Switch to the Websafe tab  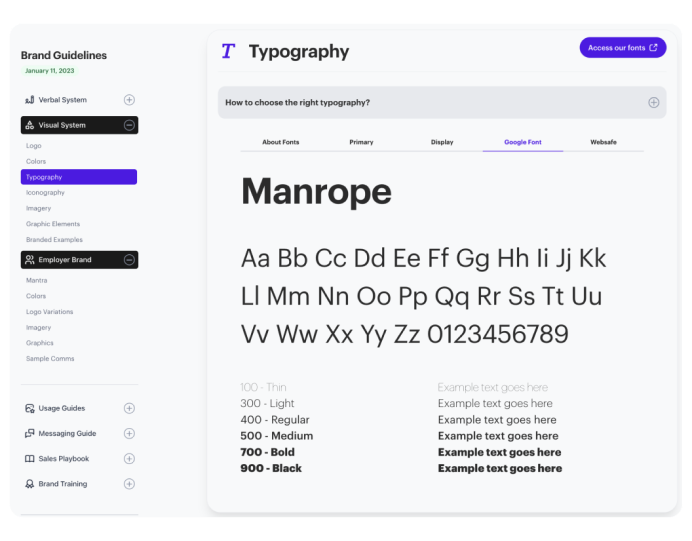point(603,142)
